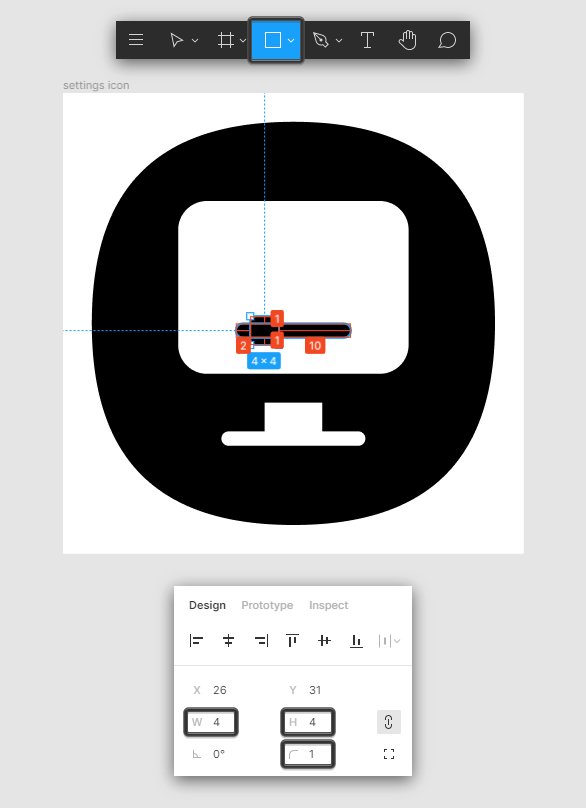
Task: Expand the Move tool options chevron
Action: (x=195, y=40)
